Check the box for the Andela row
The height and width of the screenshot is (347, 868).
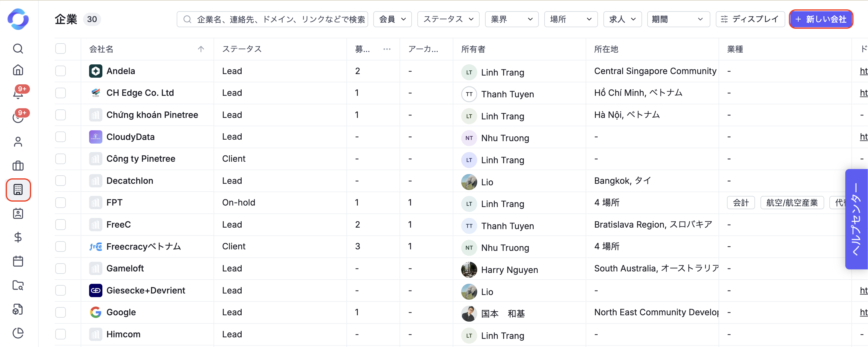60,71
